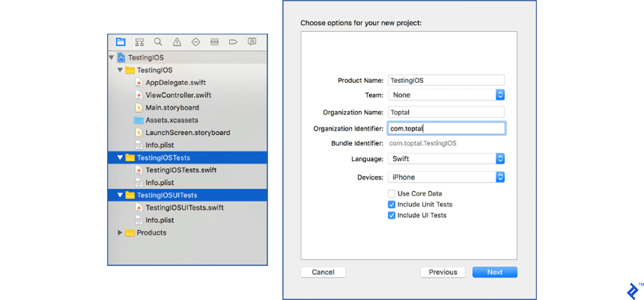Select Main.storyboard in the navigator

[x=172, y=108]
